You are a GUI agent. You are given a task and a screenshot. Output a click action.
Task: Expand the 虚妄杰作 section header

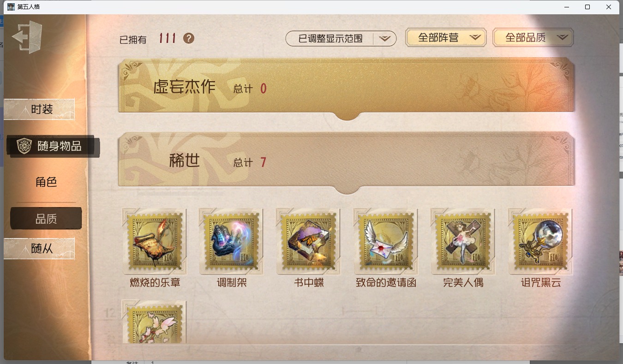pos(347,89)
